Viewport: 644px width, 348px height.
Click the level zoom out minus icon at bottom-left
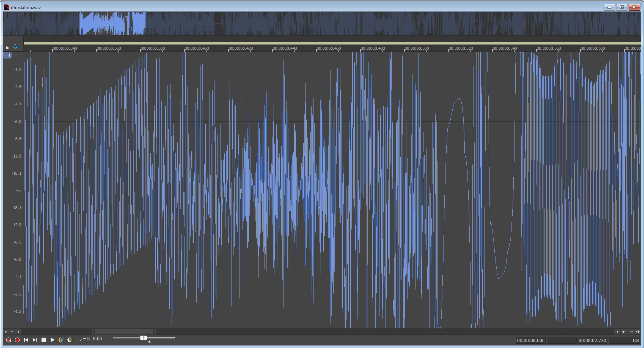[x=12, y=332]
